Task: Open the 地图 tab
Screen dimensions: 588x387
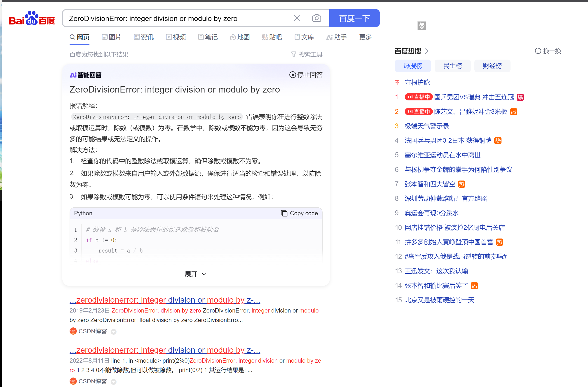Action: 240,37
